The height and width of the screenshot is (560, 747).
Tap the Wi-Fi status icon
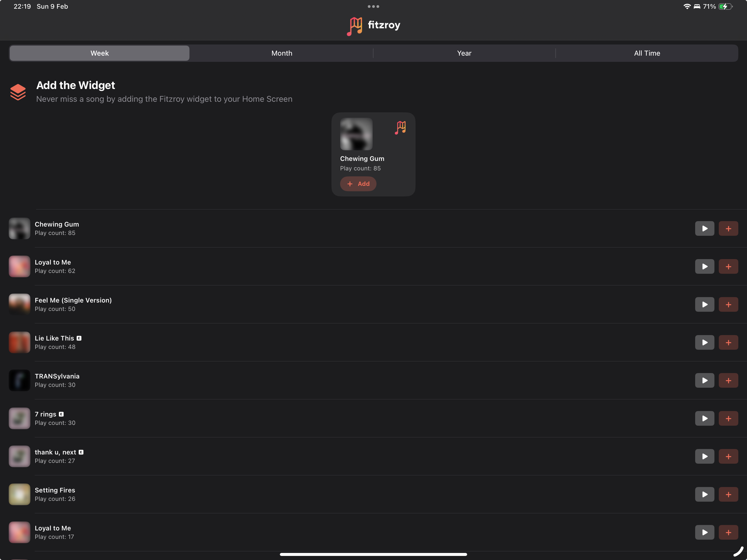coord(687,7)
